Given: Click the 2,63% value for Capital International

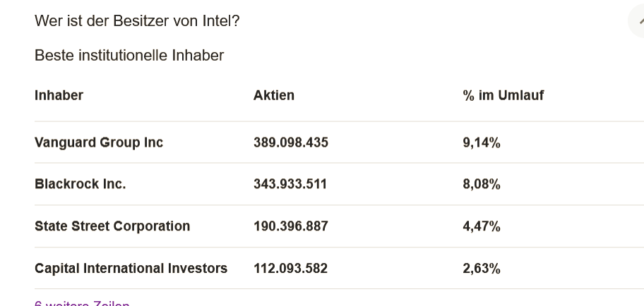Looking at the screenshot, I should coord(482,269).
